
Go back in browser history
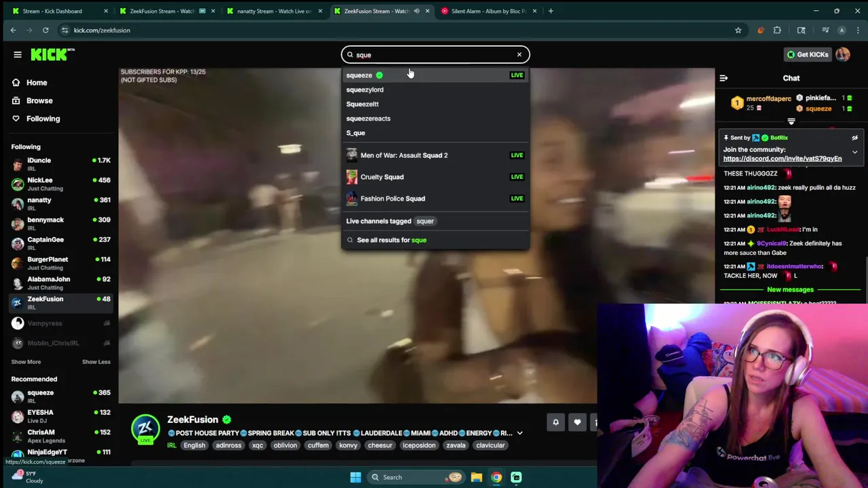[13, 30]
